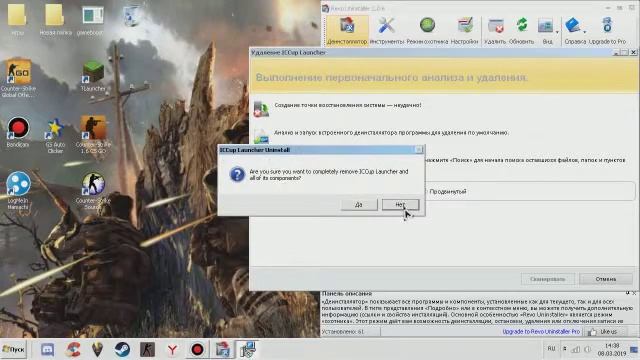Launch the Counter-Strike Source desktop shortcut
Screen dimensions: 640x360
(93, 191)
